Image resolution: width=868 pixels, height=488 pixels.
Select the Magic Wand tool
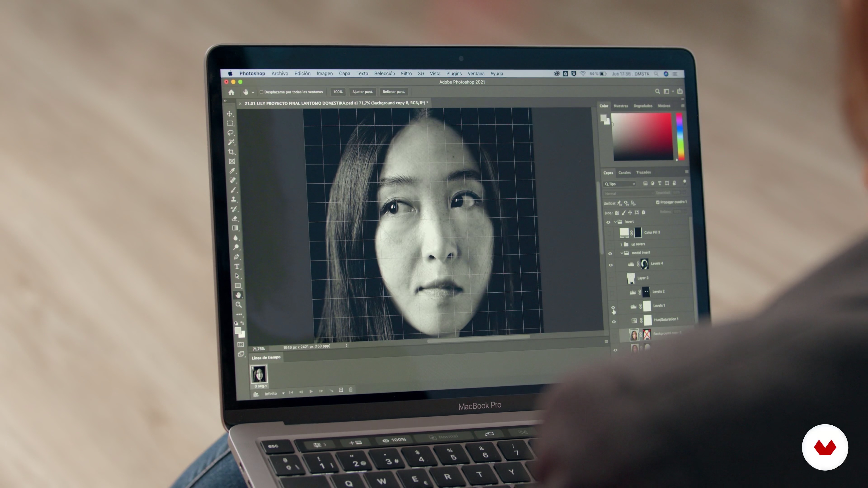(x=231, y=142)
